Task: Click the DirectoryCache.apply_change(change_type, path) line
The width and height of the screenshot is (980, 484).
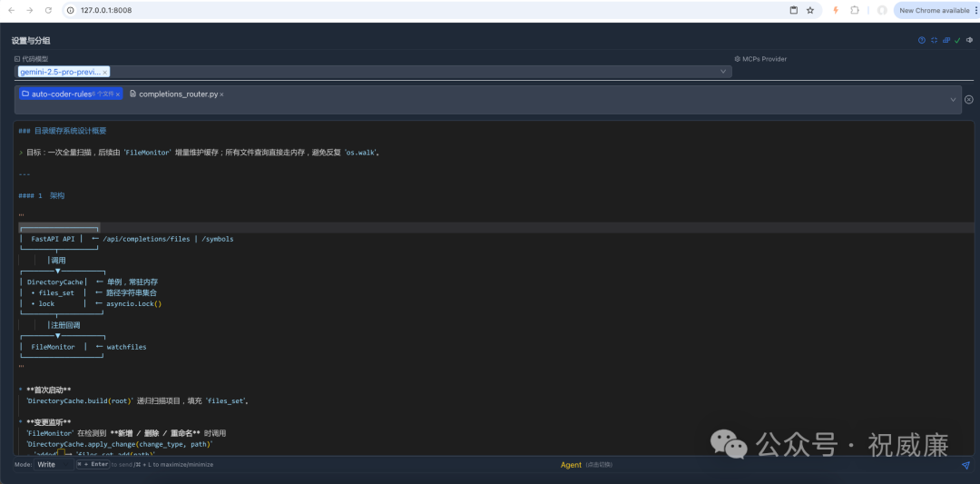Action: point(120,444)
